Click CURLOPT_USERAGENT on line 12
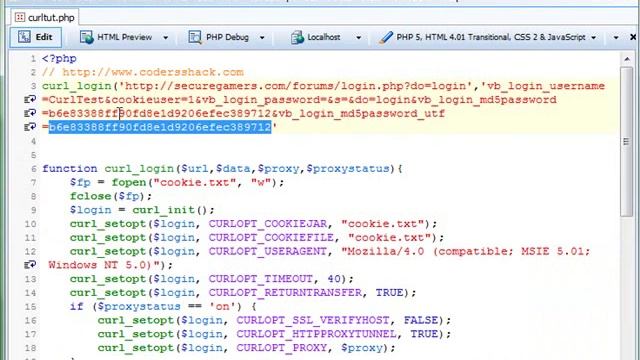The width and height of the screenshot is (640, 360). tap(268, 251)
